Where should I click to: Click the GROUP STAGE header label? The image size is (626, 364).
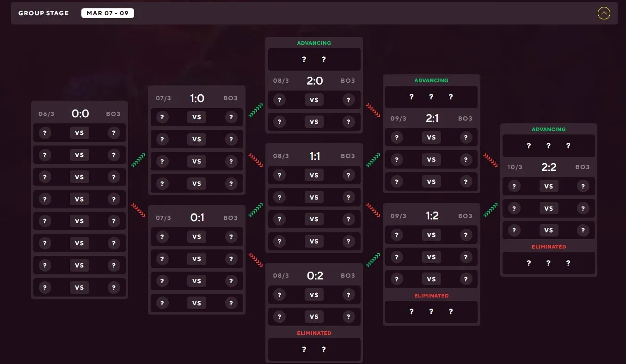tap(43, 13)
